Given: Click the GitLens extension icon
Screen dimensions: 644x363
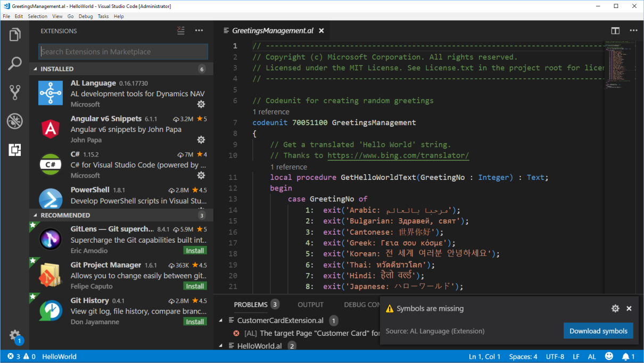Looking at the screenshot, I should 51,239.
